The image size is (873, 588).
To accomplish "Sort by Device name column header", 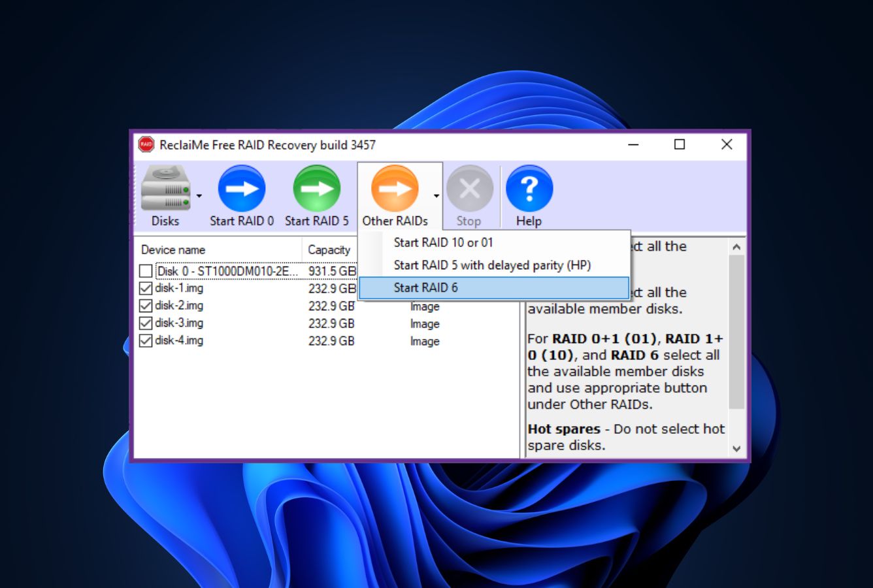I will point(218,250).
